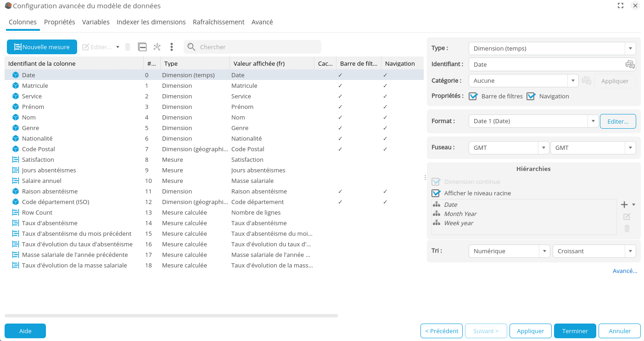Switch to the Propriétés tab
Screen dimensions: 644x341
click(x=60, y=22)
